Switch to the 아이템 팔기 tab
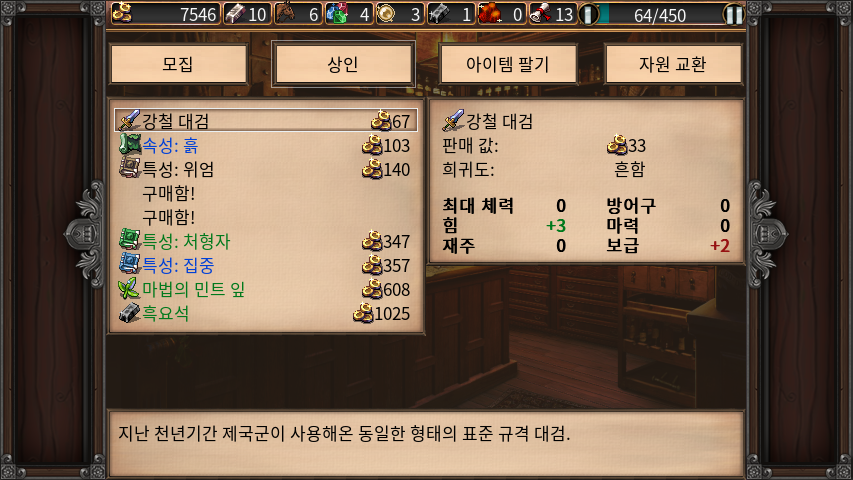This screenshot has width=853, height=480. (x=508, y=64)
